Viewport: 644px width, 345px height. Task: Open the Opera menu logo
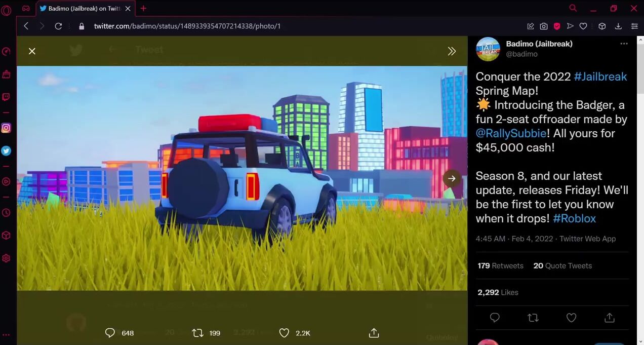pos(6,10)
